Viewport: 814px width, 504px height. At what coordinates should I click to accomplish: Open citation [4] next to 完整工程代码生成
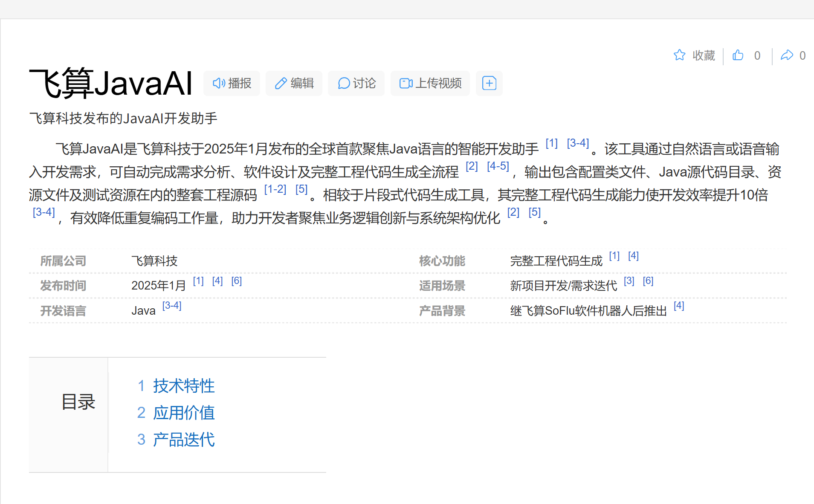pos(634,256)
